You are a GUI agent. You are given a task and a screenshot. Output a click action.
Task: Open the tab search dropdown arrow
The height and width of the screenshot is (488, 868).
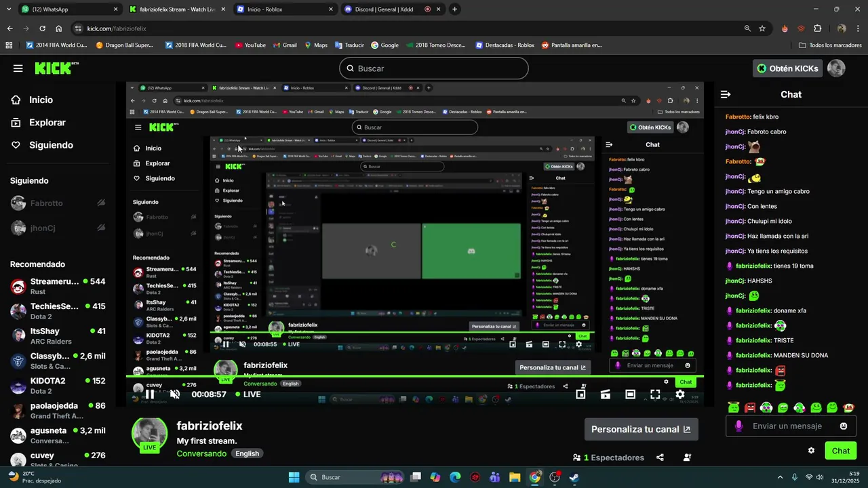coord(9,9)
